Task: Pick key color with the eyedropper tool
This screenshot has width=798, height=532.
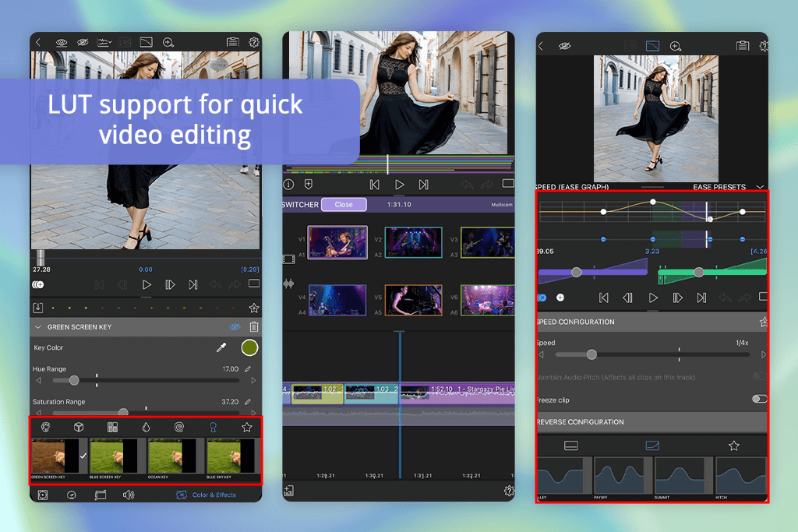Action: [x=221, y=348]
